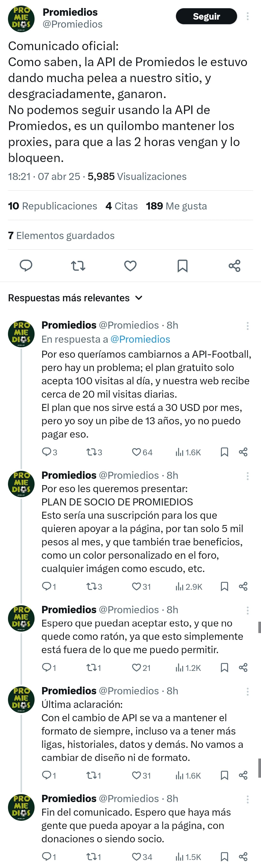View analytics of PLAN DE SOCIO reply 2.9K
Viewport: 261px width, 868px height.
coord(189,587)
